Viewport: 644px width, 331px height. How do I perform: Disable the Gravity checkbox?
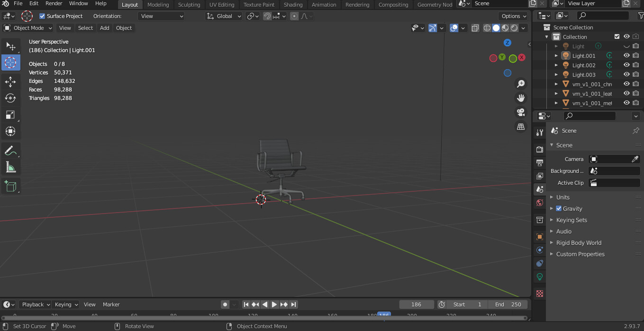pos(559,208)
